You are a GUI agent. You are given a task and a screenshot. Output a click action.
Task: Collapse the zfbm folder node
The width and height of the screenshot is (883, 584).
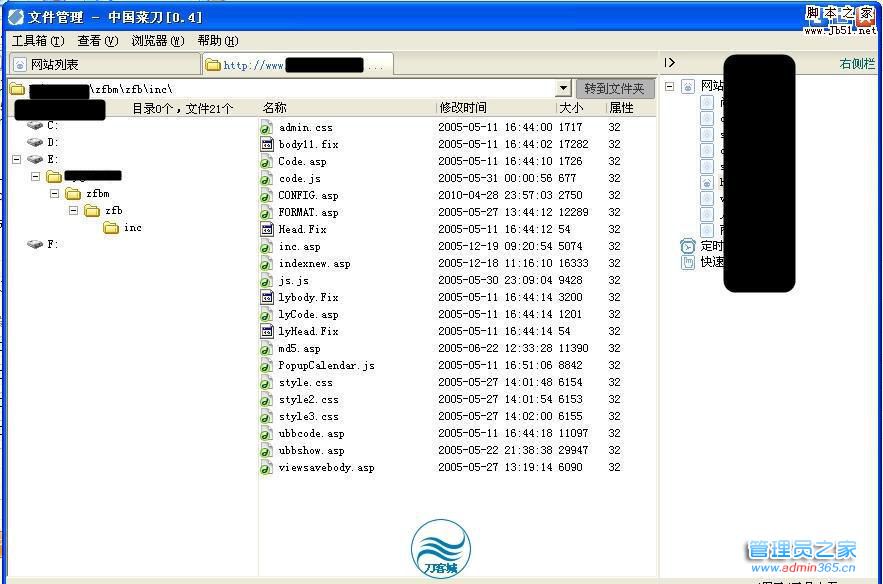54,194
